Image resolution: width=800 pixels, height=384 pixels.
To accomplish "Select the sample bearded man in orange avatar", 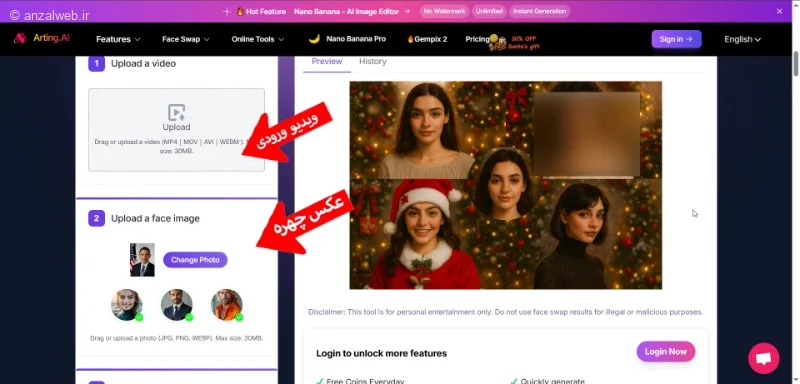I will 227,304.
